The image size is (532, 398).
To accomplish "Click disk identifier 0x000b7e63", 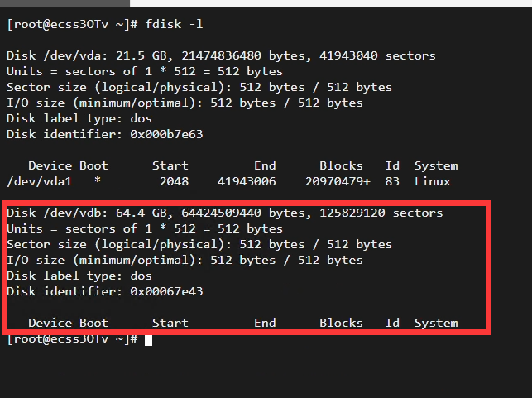I will [x=166, y=134].
